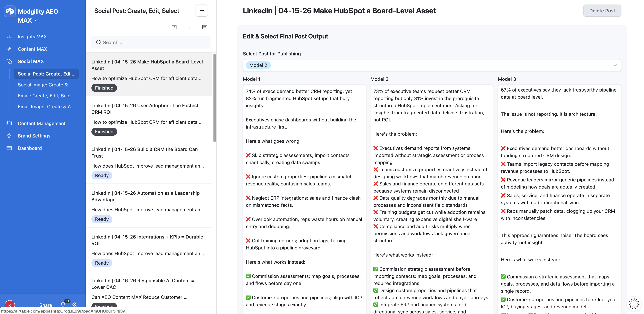Select the Make HubSpot a Board-Level Asset record

pos(149,75)
